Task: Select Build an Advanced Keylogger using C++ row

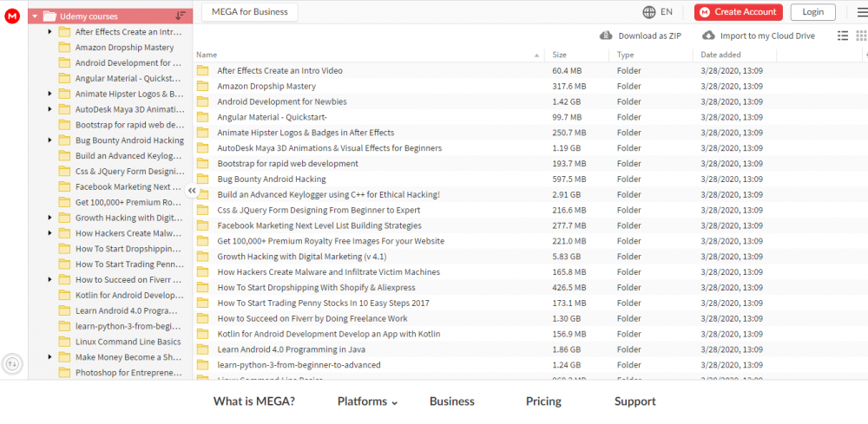Action: click(x=529, y=194)
